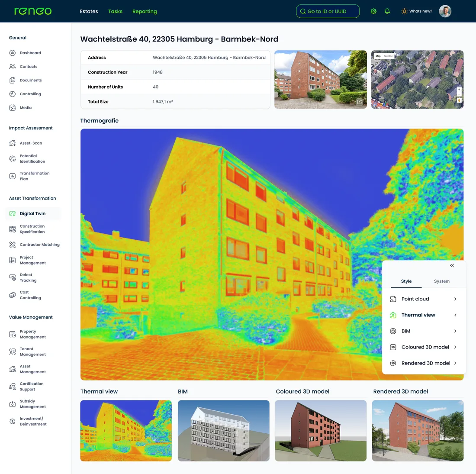Open settings gear in top bar
The image size is (476, 474).
[x=374, y=11]
